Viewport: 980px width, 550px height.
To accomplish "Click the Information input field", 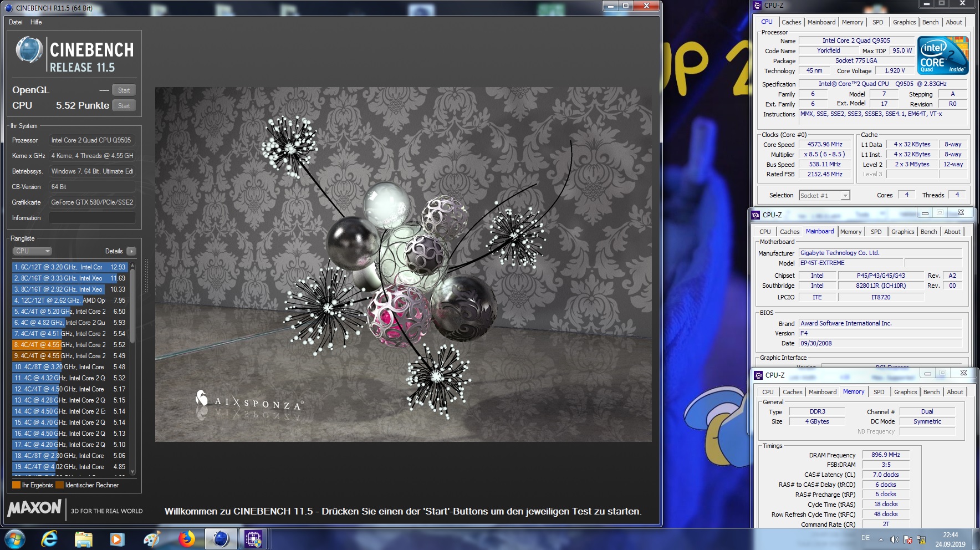I will (x=92, y=218).
